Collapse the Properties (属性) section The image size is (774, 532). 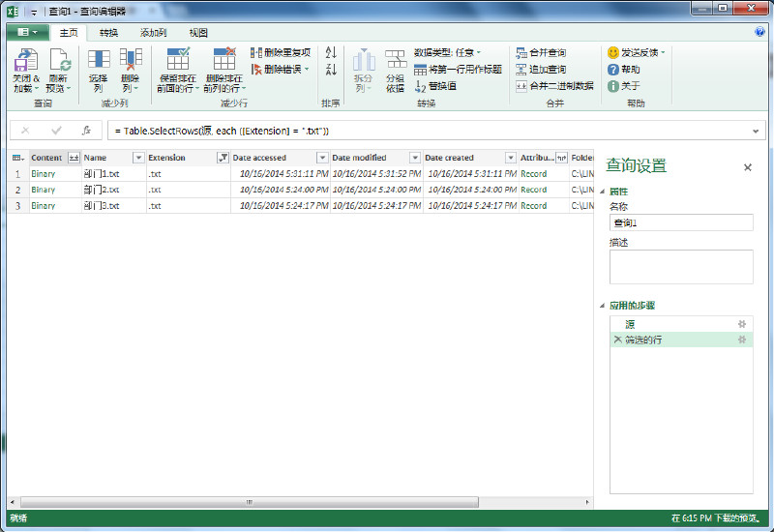(602, 192)
